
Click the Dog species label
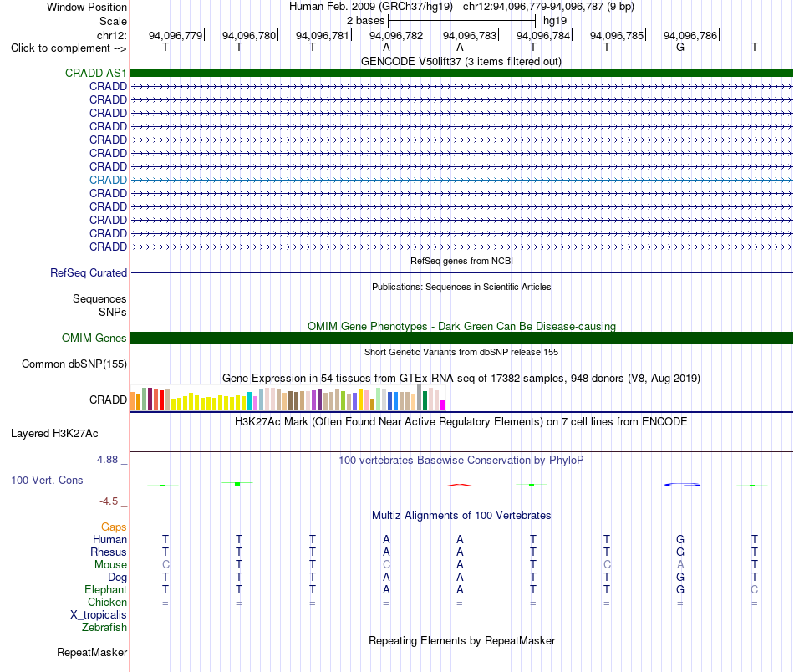(117, 578)
